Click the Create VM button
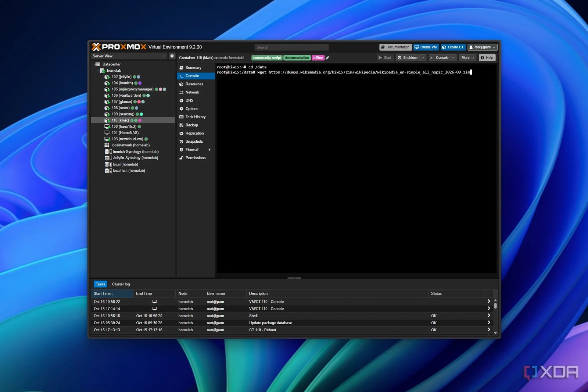 426,47
